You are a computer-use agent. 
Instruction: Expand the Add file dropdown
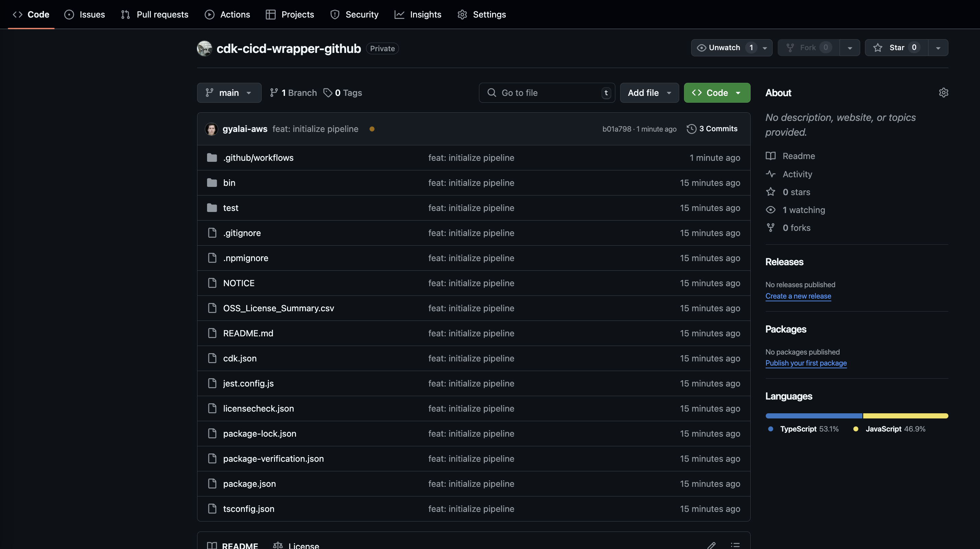649,92
